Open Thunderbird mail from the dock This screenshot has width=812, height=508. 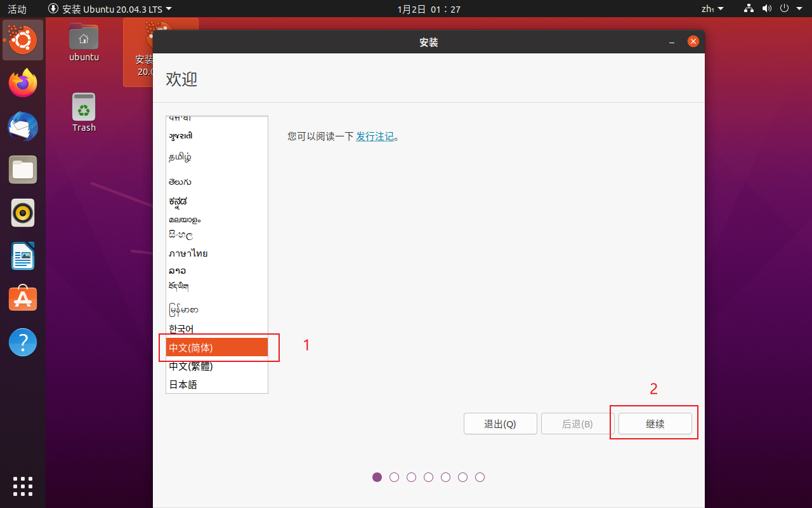click(23, 126)
